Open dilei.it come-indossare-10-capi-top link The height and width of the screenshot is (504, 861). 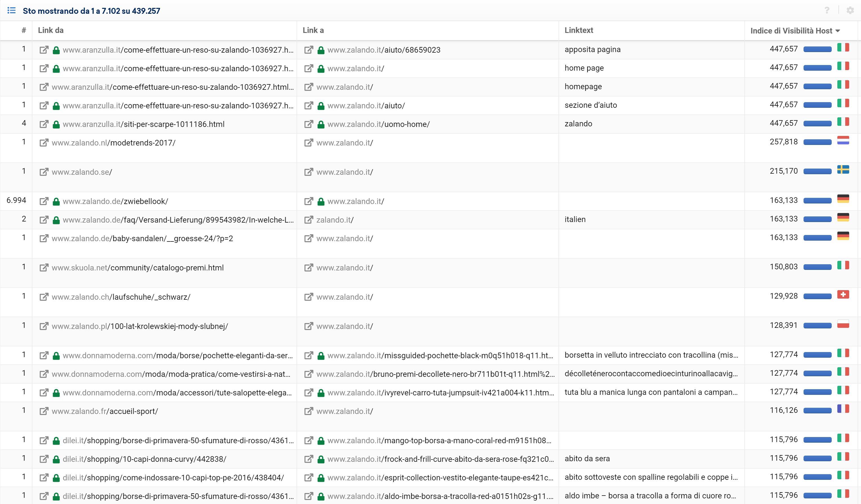pos(173,477)
